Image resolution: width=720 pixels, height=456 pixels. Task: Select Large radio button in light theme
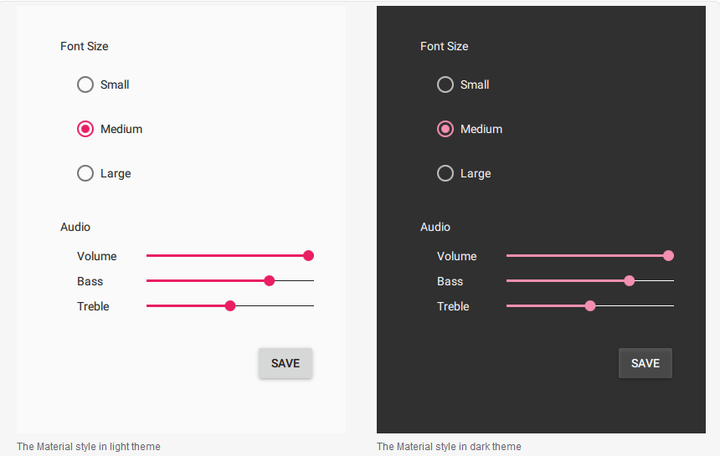point(85,173)
